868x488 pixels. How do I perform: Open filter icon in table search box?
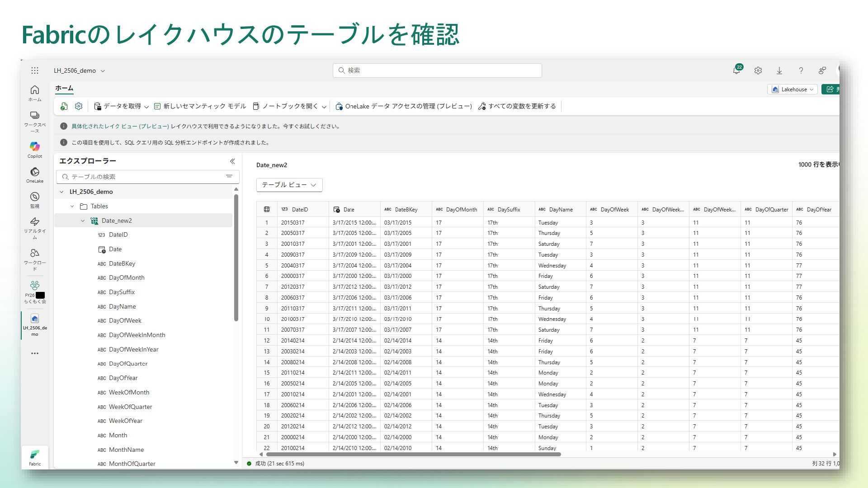pos(229,176)
